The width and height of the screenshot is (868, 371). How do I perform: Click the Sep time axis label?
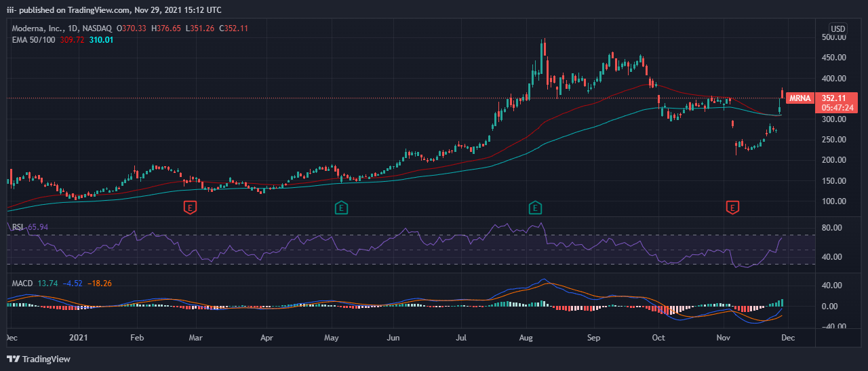pyautogui.click(x=594, y=336)
